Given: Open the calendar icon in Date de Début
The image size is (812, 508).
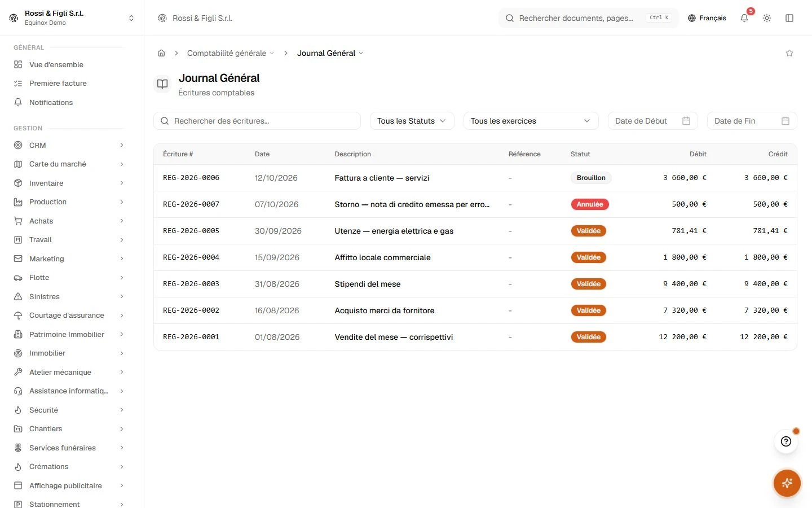Looking at the screenshot, I should 686,121.
